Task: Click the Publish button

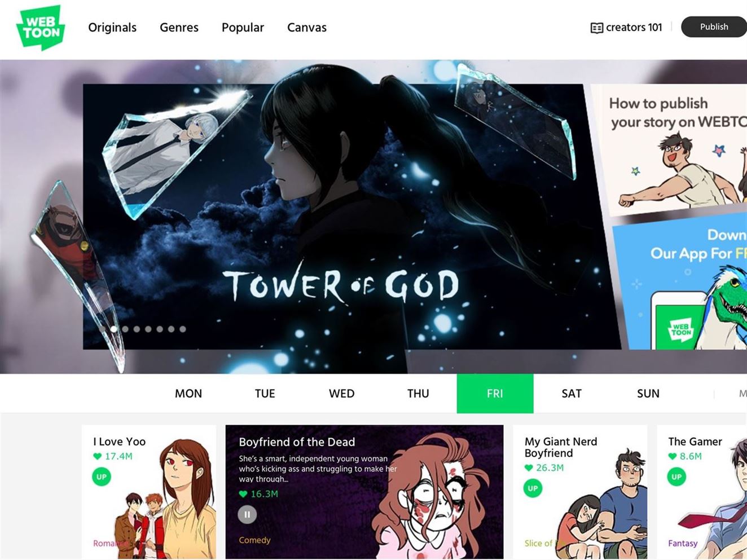Action: [714, 27]
